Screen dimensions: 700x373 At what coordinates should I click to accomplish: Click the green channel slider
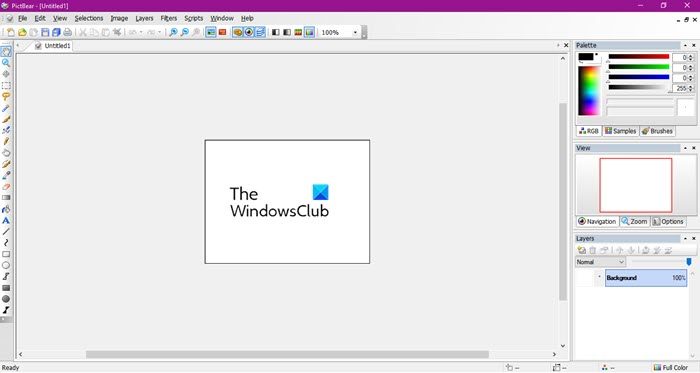(639, 67)
